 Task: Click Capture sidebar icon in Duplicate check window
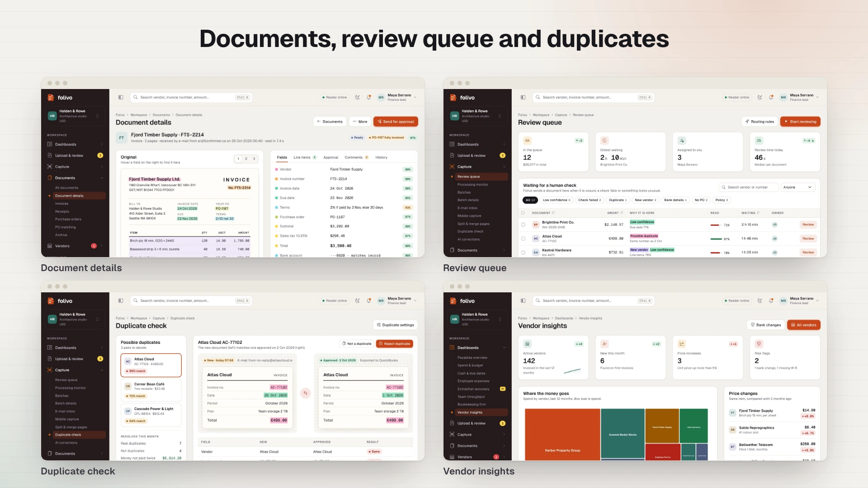(50, 370)
